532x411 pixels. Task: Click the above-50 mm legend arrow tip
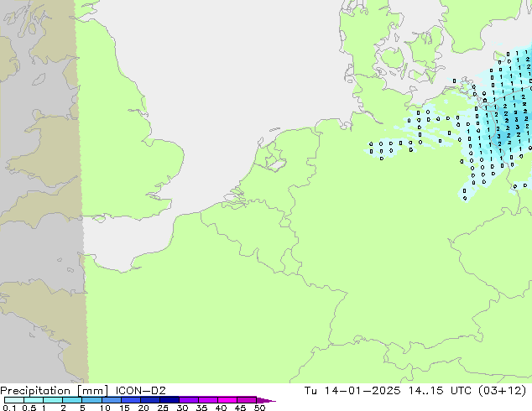(x=266, y=400)
